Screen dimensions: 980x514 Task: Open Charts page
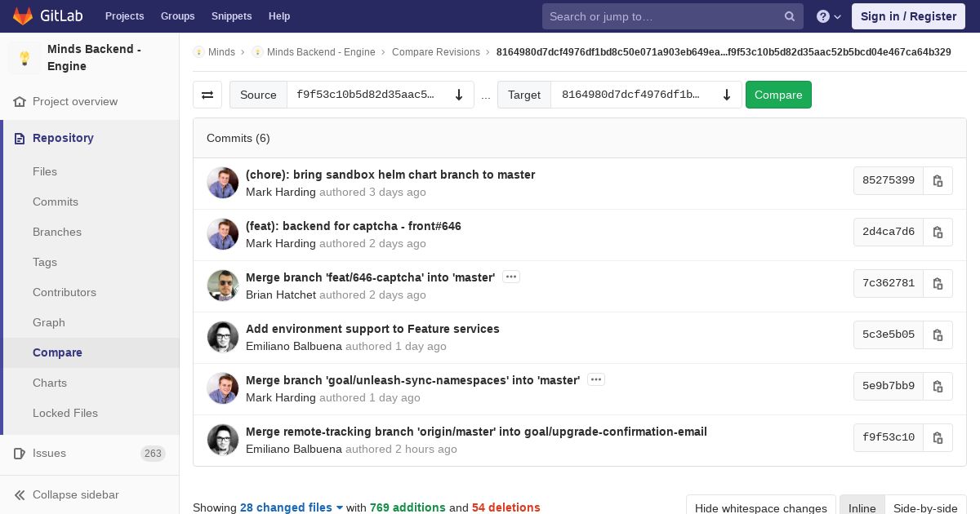tap(50, 383)
